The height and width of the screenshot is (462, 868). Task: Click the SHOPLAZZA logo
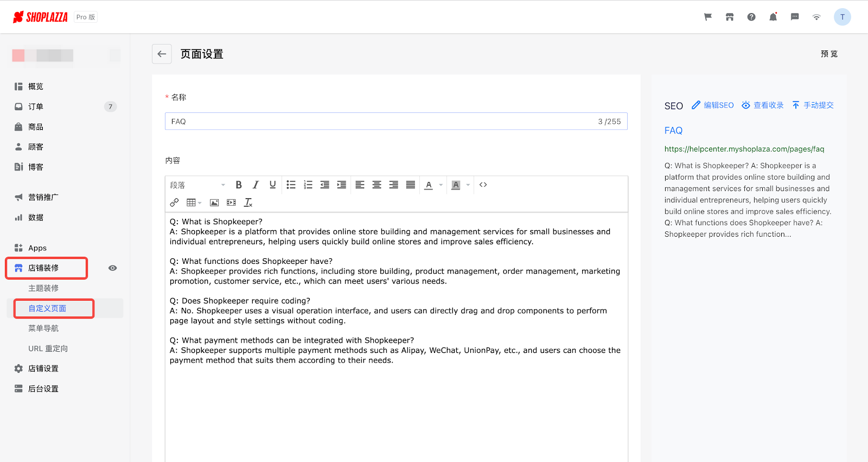click(41, 17)
